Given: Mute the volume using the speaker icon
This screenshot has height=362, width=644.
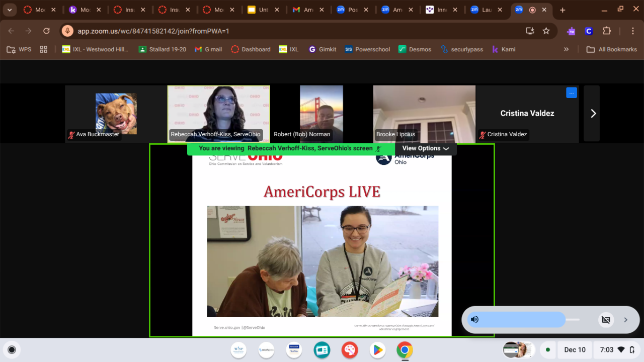Looking at the screenshot, I should coord(474,319).
